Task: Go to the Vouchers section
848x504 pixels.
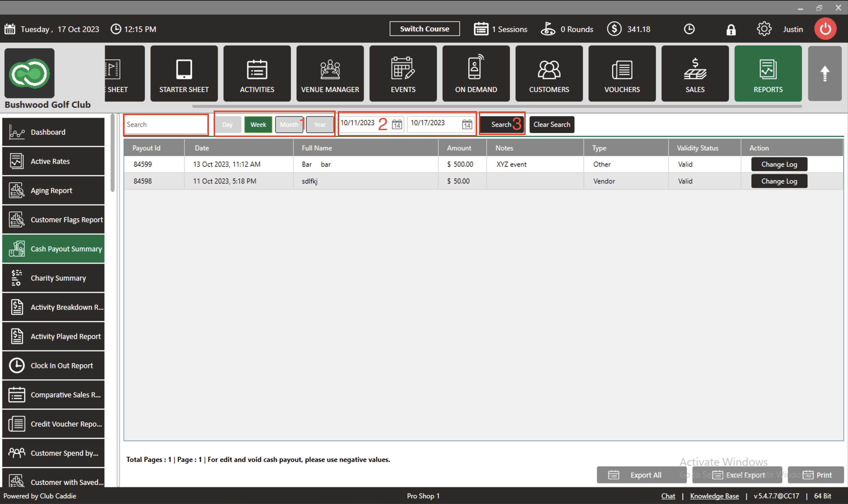Action: click(x=622, y=74)
